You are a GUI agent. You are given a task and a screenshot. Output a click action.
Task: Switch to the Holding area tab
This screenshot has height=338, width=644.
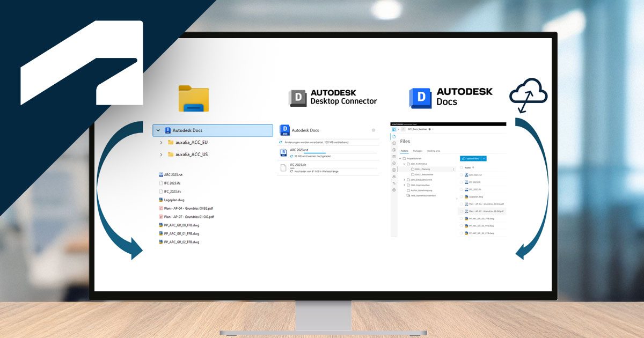(434, 151)
